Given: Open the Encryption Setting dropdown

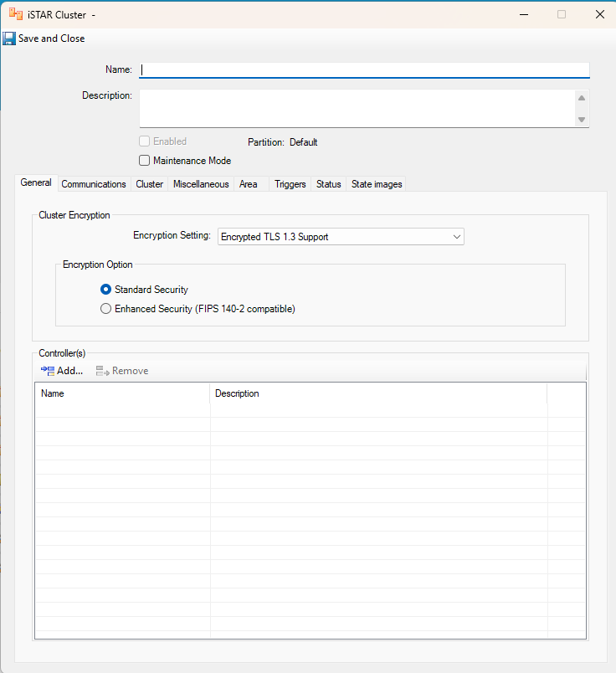Looking at the screenshot, I should tap(341, 237).
